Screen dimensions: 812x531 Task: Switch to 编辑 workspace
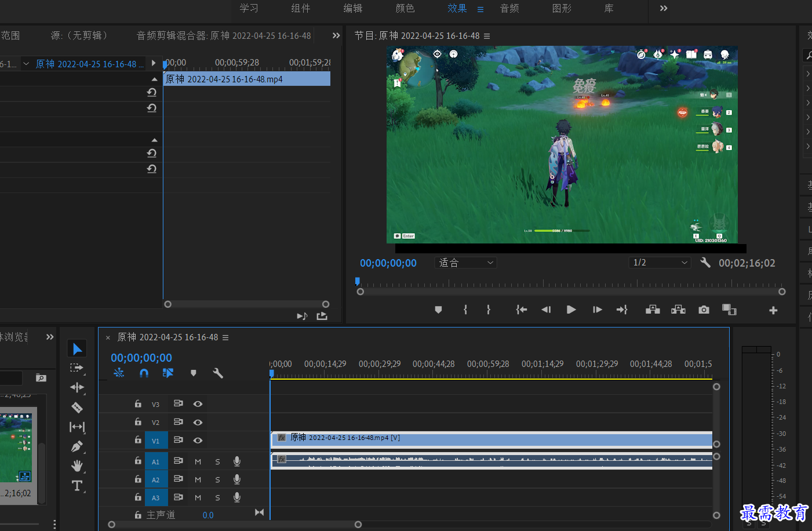click(x=353, y=8)
